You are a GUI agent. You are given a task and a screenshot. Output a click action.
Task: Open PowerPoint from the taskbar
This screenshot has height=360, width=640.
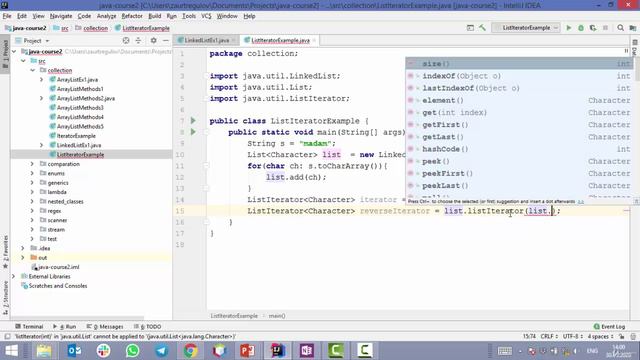tap(247, 351)
